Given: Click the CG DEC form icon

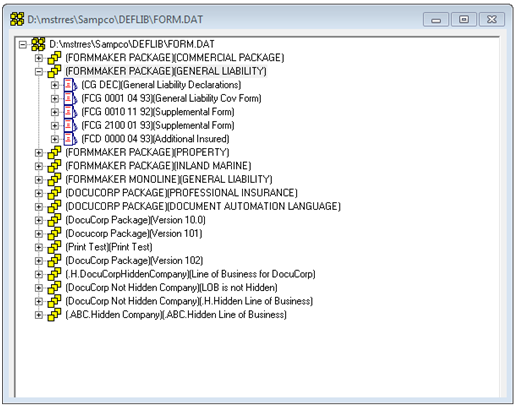Looking at the screenshot, I should [70, 85].
